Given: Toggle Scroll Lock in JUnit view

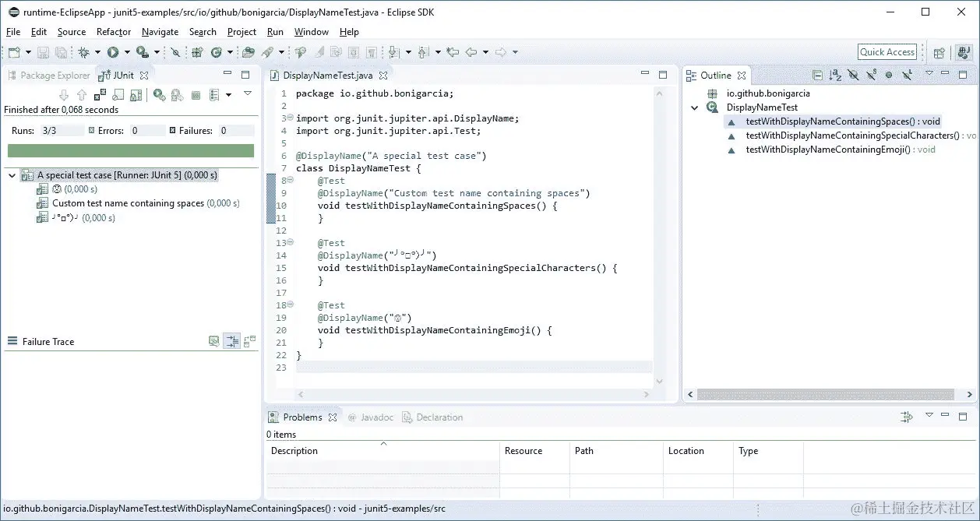Looking at the screenshot, I should pyautogui.click(x=136, y=95).
